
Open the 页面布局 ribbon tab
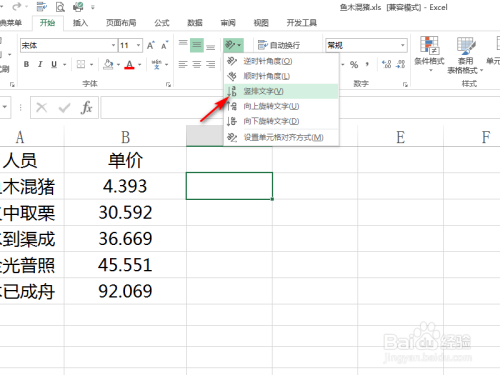click(x=121, y=23)
